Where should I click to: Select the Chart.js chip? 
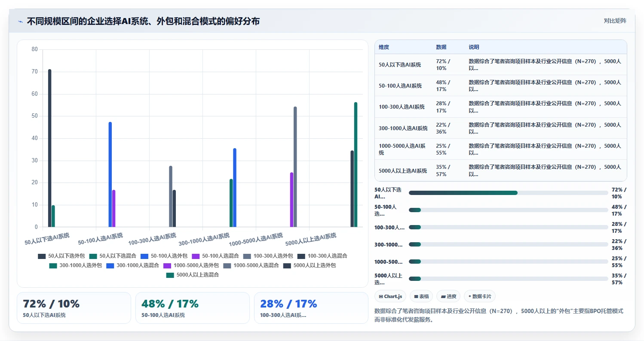point(390,296)
